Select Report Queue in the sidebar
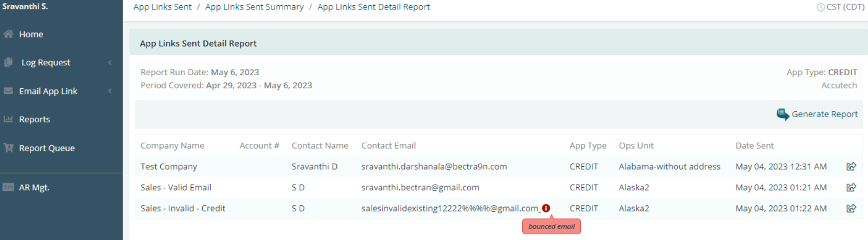 point(47,148)
